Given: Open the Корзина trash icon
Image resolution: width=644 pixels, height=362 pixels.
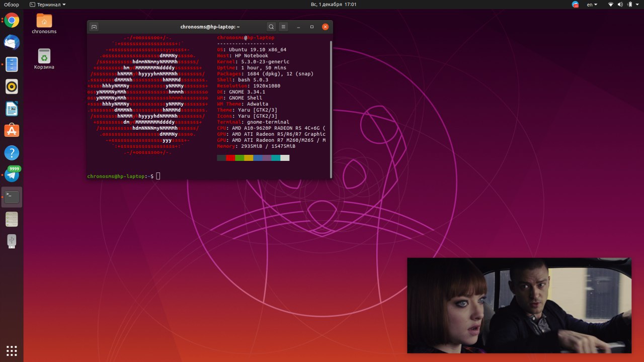Looking at the screenshot, I should coord(44,59).
